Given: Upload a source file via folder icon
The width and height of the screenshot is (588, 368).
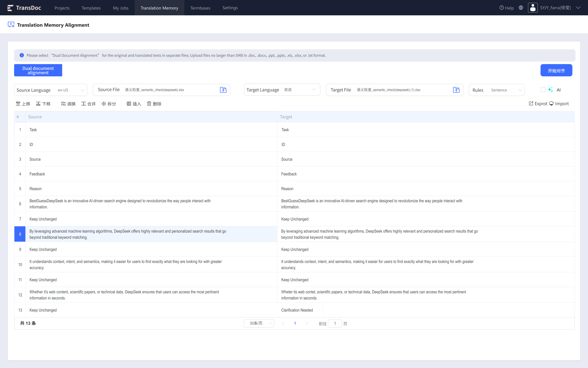Looking at the screenshot, I should tap(223, 90).
